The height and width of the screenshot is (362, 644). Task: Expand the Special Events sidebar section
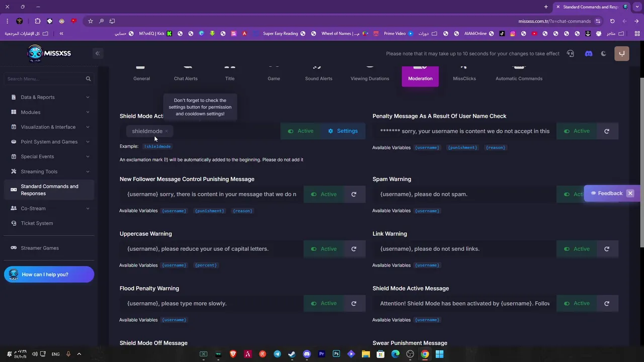tap(49, 157)
